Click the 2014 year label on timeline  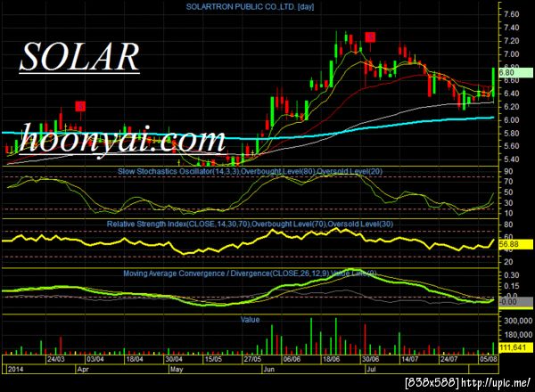16,369
